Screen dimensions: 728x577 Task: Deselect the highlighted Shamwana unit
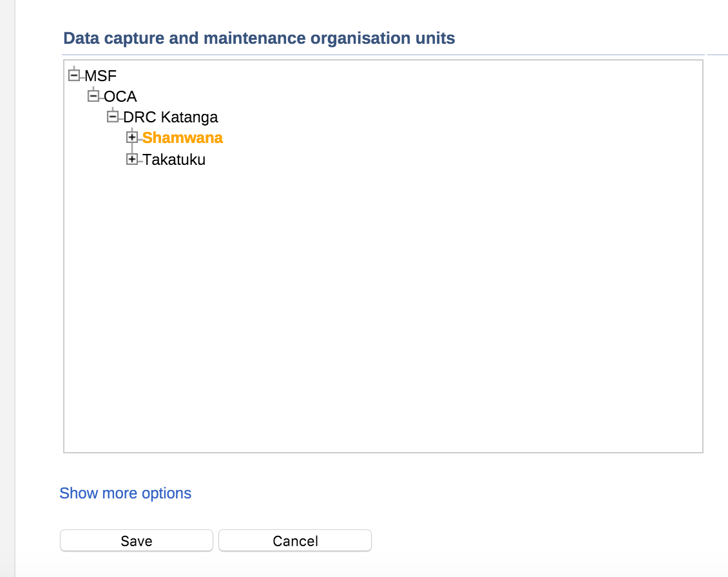(x=182, y=138)
